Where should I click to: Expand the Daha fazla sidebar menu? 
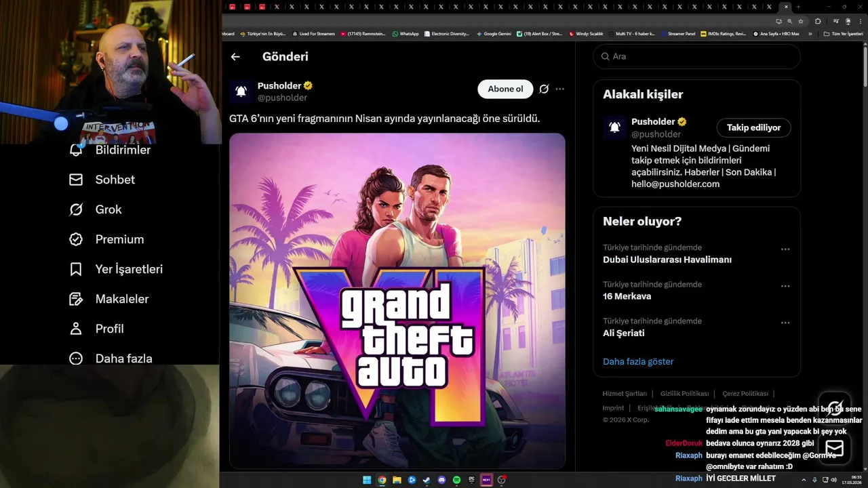coord(111,359)
